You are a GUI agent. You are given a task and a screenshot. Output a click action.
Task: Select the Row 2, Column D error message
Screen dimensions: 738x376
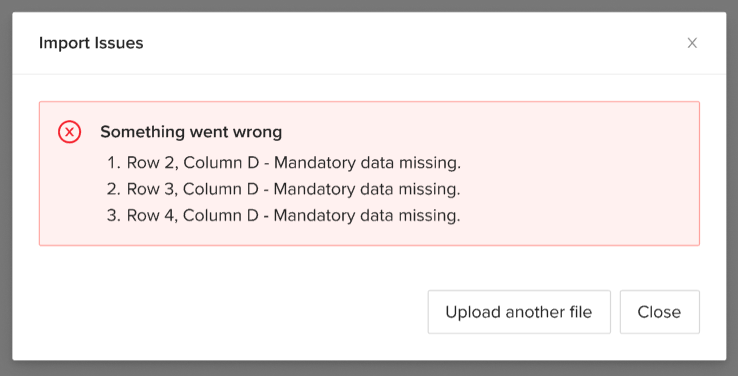tap(294, 163)
